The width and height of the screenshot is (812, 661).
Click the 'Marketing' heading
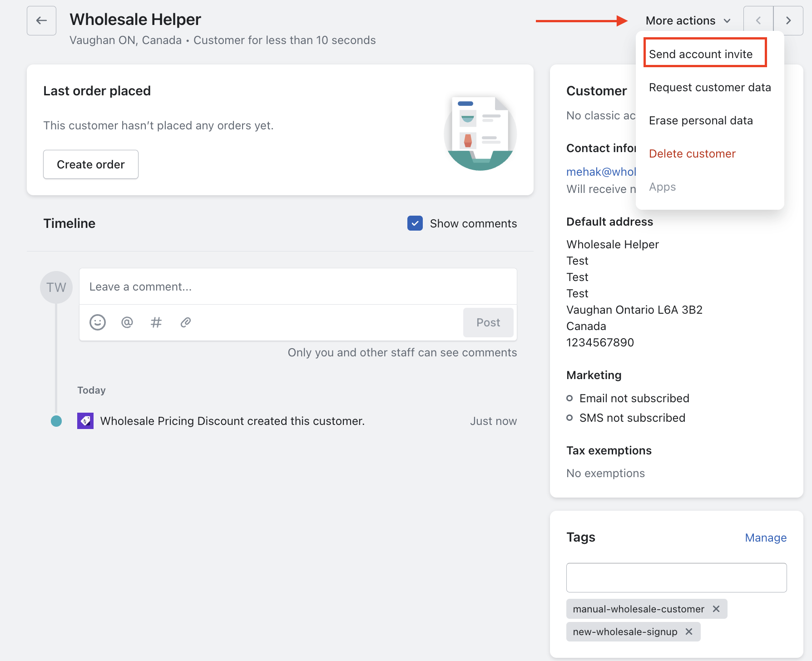594,375
